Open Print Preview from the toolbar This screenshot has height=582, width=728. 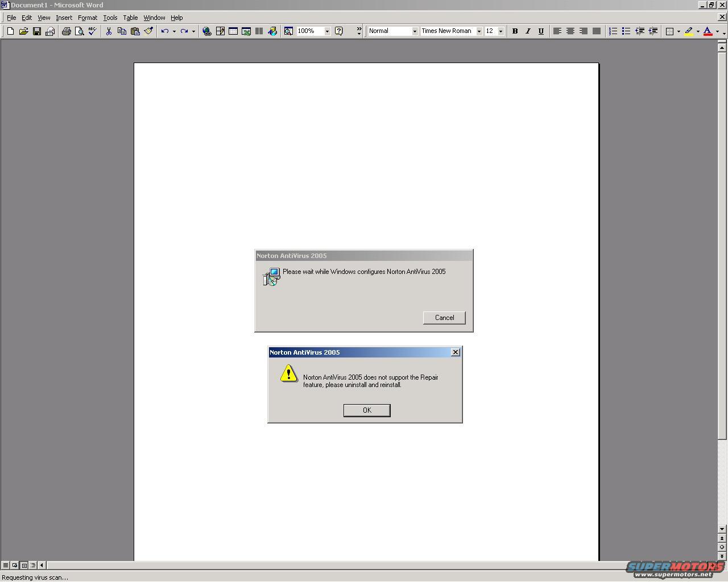80,31
